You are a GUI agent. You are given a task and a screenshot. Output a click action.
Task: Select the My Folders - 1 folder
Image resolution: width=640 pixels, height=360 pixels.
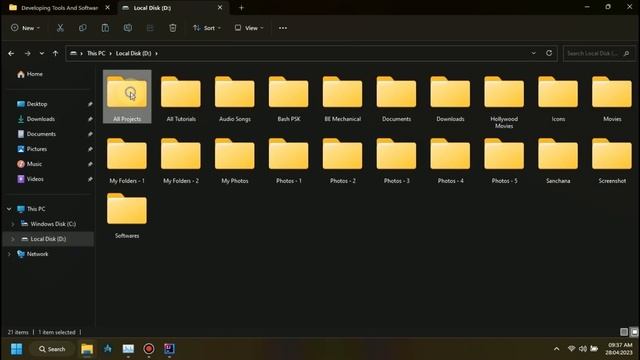pyautogui.click(x=127, y=160)
